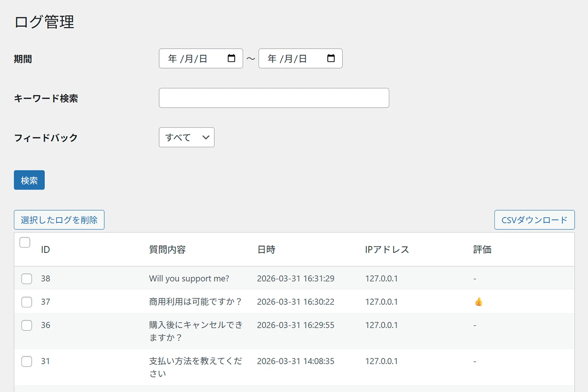Select the checkbox for log ID 37

27,302
